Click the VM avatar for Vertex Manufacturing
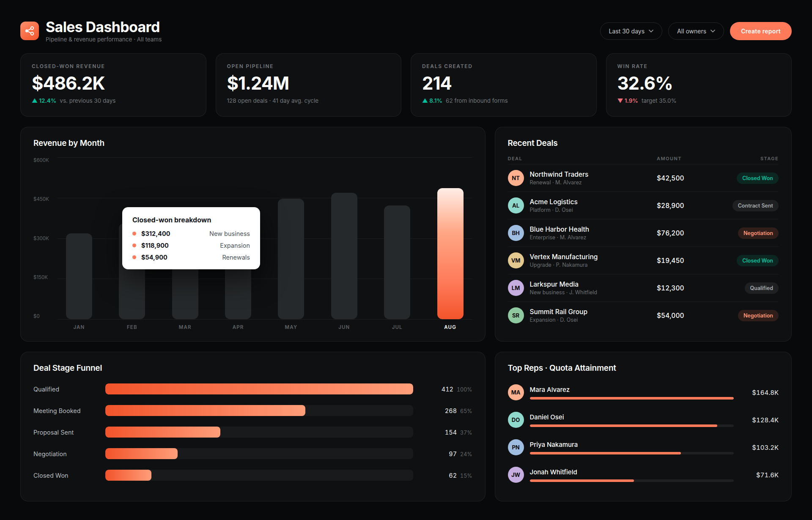This screenshot has height=520, width=812. pyautogui.click(x=516, y=260)
